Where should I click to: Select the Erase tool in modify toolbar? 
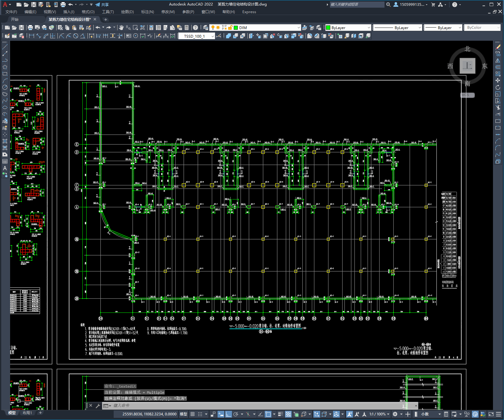coord(498,47)
